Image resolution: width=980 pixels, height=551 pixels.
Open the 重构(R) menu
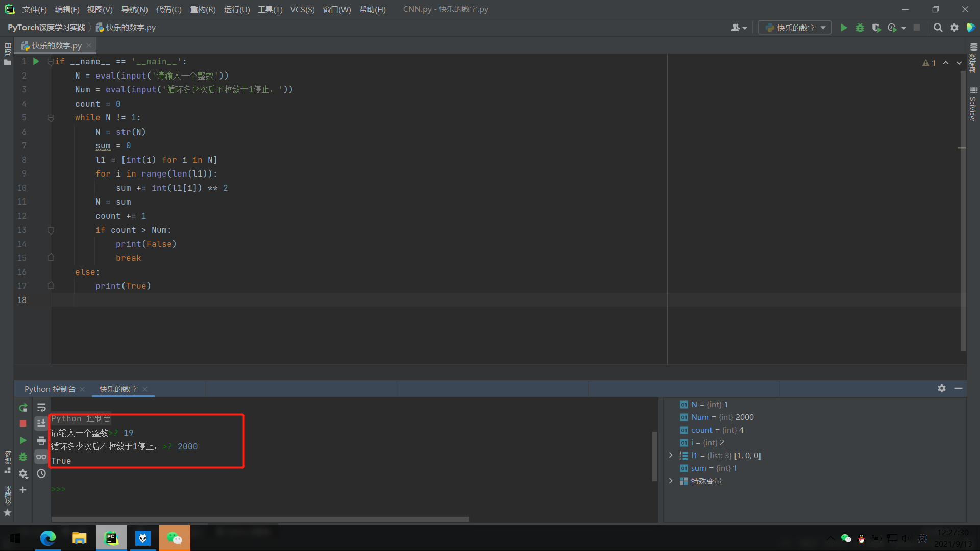point(203,9)
